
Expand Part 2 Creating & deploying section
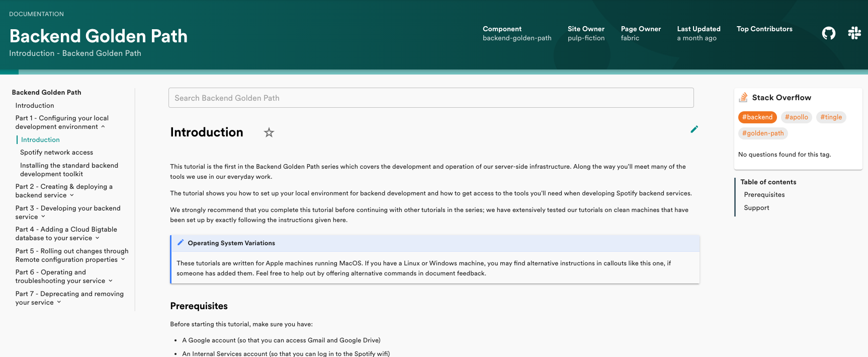click(72, 195)
